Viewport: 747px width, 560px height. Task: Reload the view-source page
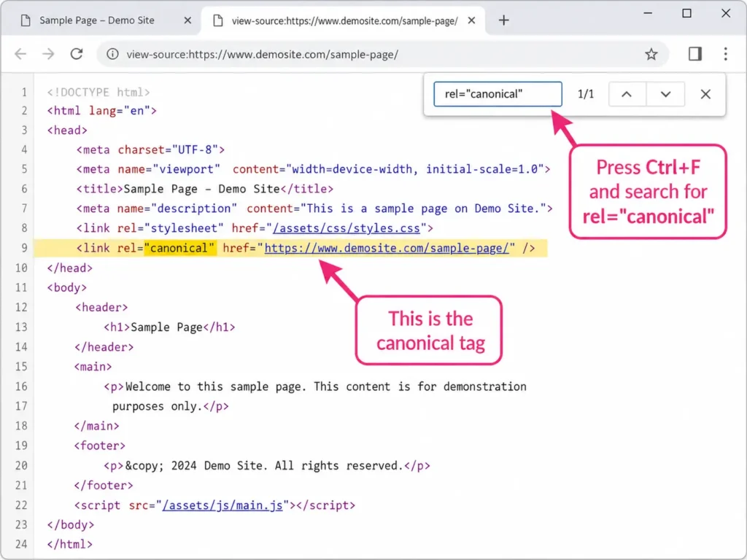pyautogui.click(x=77, y=54)
